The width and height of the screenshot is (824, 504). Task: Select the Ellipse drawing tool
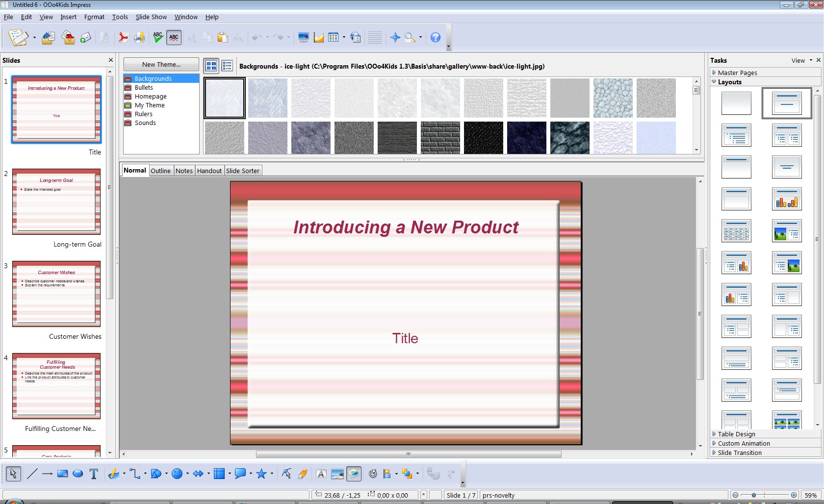tap(77, 474)
